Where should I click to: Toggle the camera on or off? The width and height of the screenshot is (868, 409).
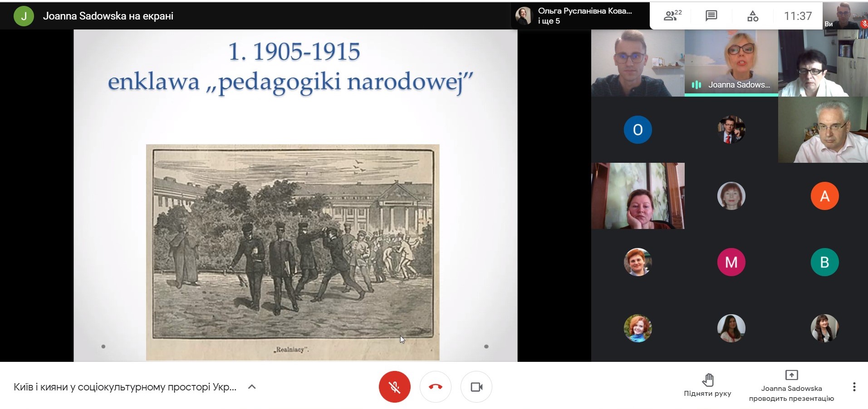tap(476, 387)
